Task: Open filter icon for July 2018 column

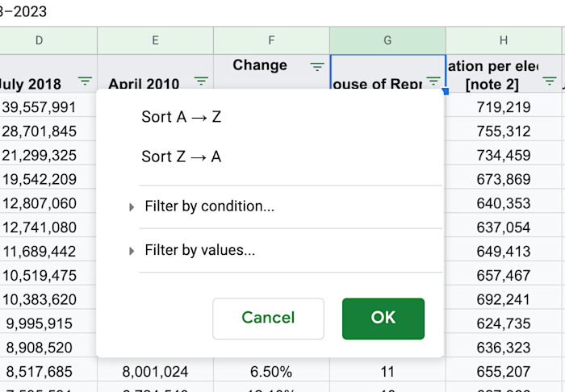Action: pyautogui.click(x=85, y=81)
